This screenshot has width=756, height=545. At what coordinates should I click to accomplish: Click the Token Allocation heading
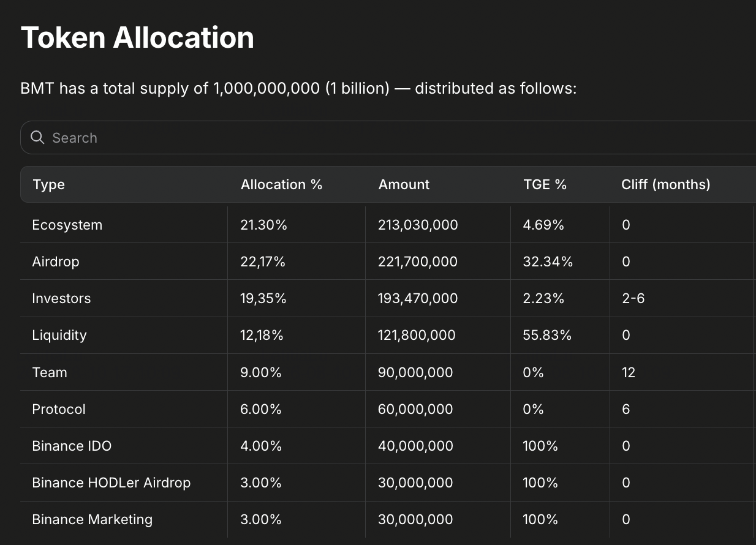137,37
